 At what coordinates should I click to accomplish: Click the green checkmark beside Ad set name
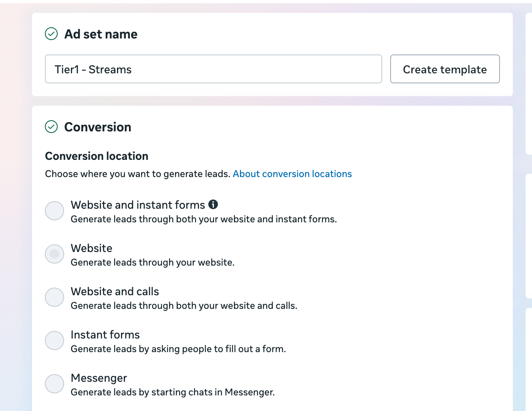(51, 34)
